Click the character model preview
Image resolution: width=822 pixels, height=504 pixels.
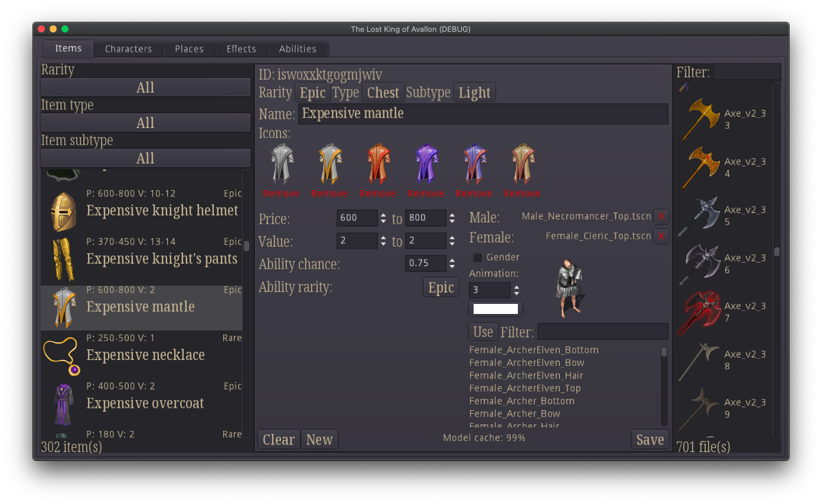click(x=569, y=288)
